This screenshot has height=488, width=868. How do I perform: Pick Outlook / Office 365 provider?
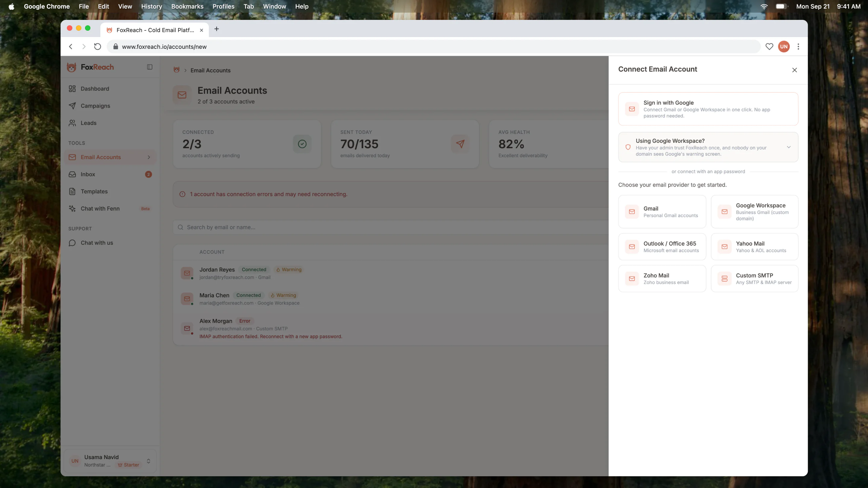click(662, 247)
